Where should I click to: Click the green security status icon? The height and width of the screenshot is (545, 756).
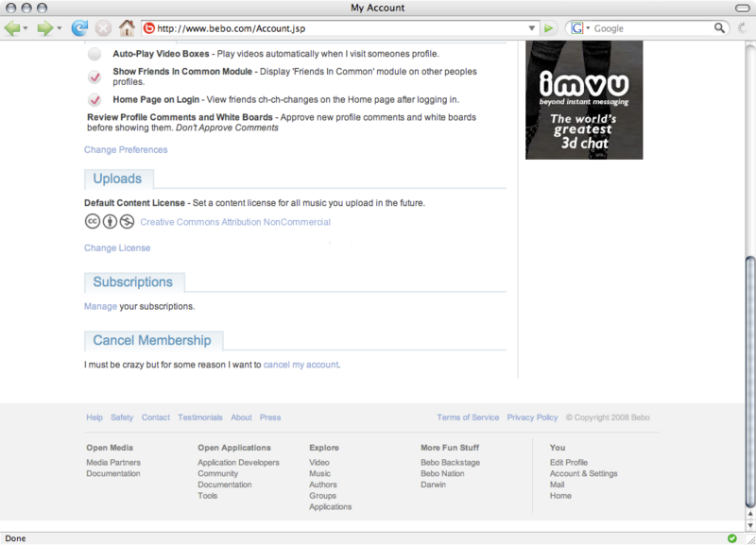(x=731, y=538)
